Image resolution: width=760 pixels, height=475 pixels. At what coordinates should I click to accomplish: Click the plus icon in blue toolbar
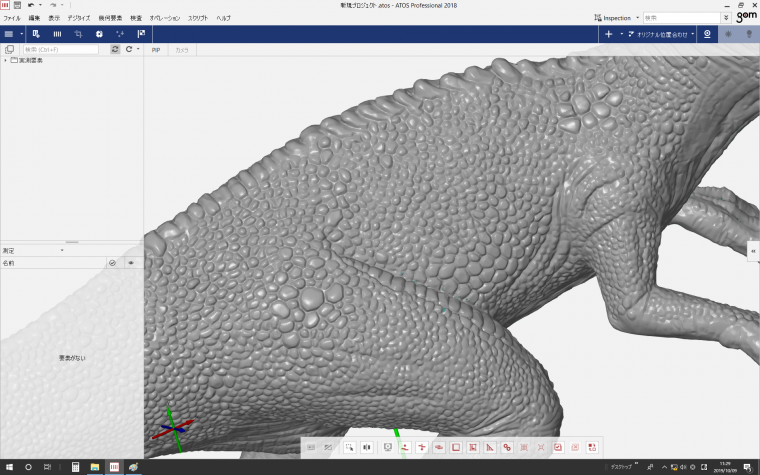609,33
